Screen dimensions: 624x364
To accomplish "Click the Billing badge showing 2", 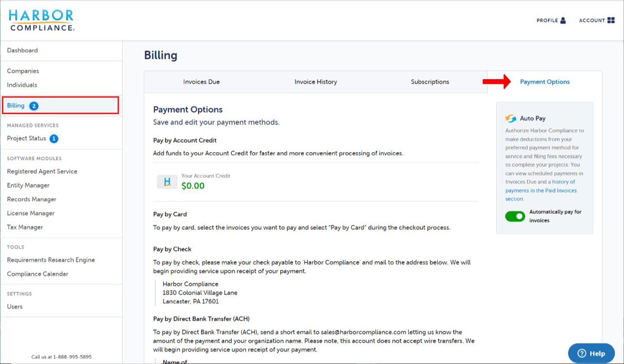I will pyautogui.click(x=34, y=106).
